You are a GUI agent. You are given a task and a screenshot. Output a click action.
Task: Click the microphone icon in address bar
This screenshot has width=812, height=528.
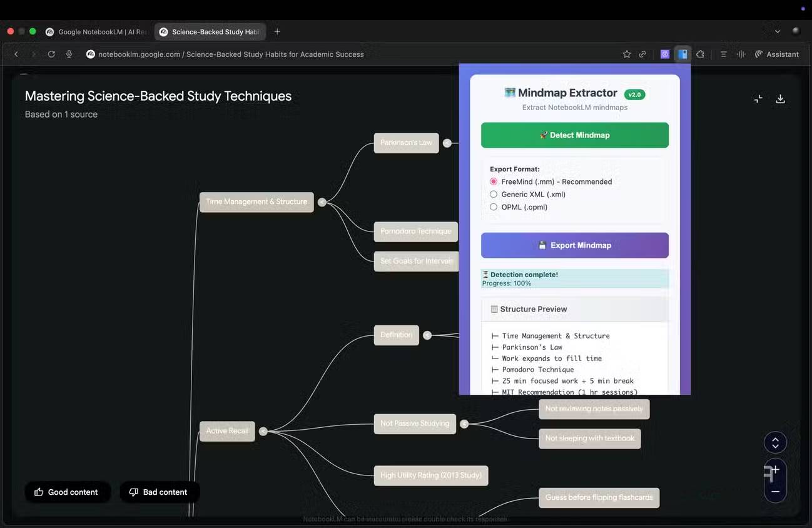[x=69, y=54]
